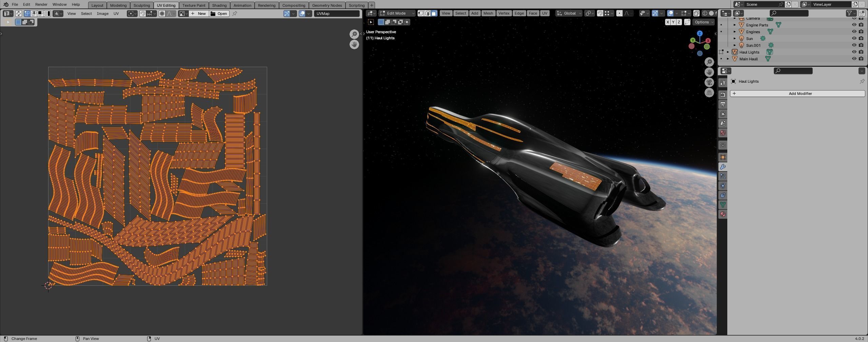Open Render properties tab

click(x=723, y=95)
